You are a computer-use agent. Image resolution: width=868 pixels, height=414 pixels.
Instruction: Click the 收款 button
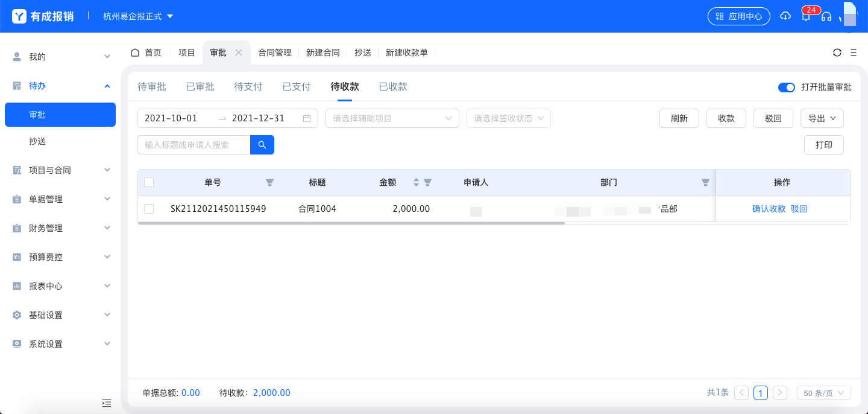726,118
